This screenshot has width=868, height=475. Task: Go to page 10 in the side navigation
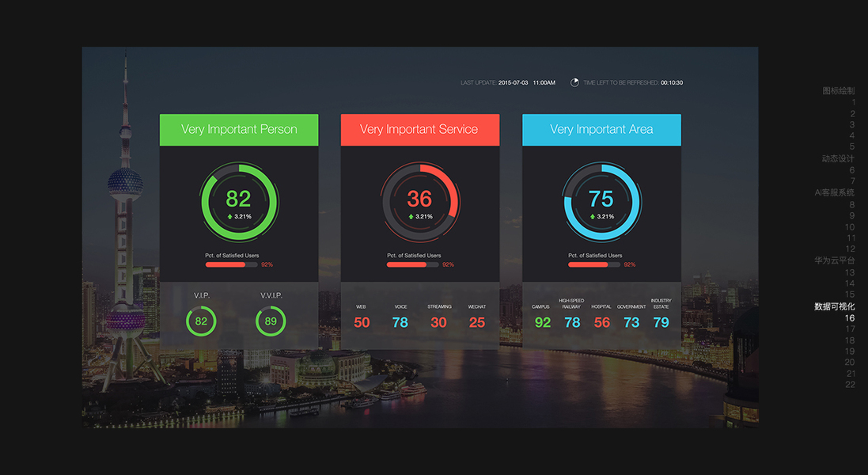(850, 227)
